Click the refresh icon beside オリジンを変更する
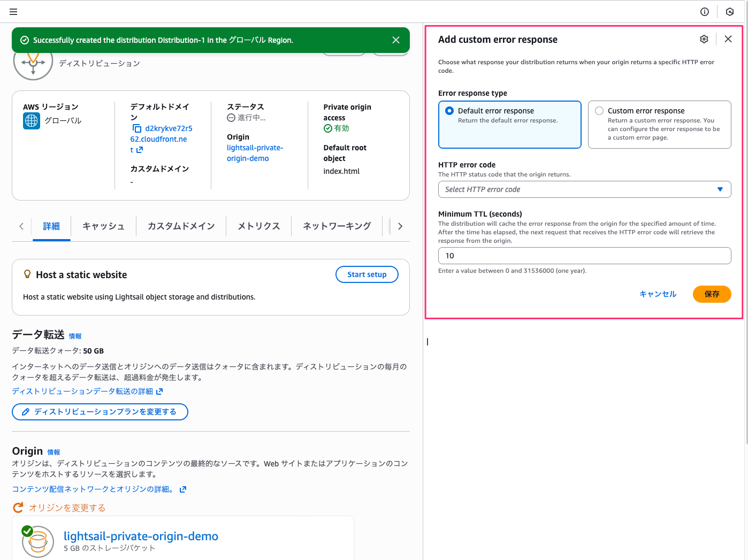 [x=18, y=508]
